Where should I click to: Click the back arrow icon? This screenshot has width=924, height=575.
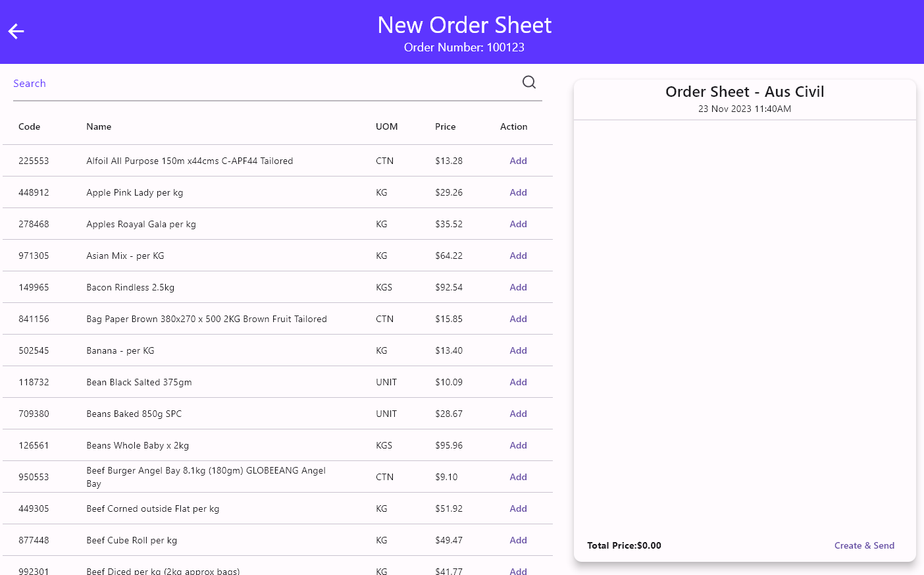(16, 31)
